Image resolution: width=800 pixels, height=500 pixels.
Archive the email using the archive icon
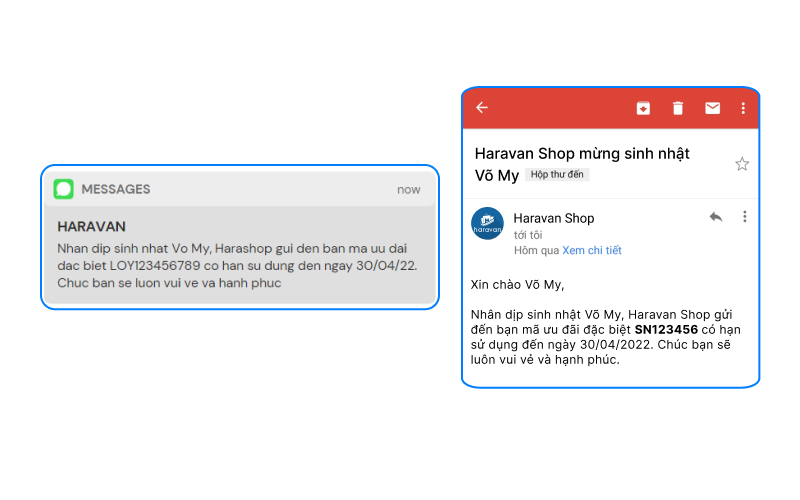[643, 108]
